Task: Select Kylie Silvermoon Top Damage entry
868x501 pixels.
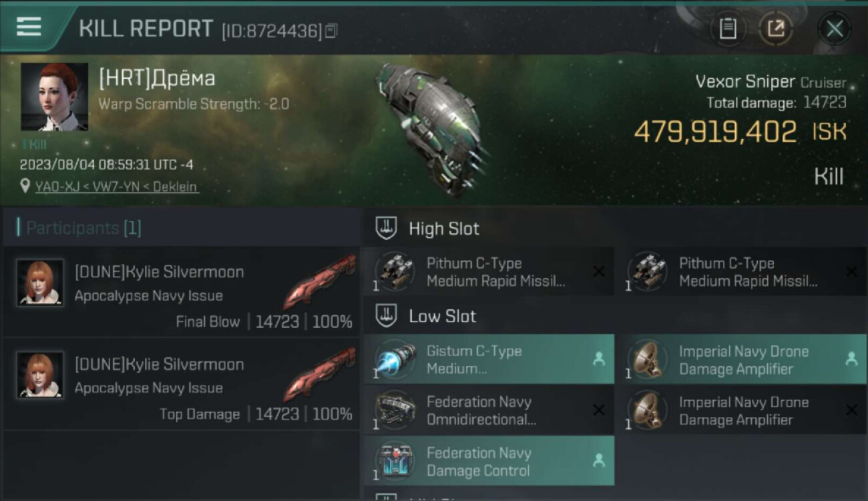Action: 182,385
